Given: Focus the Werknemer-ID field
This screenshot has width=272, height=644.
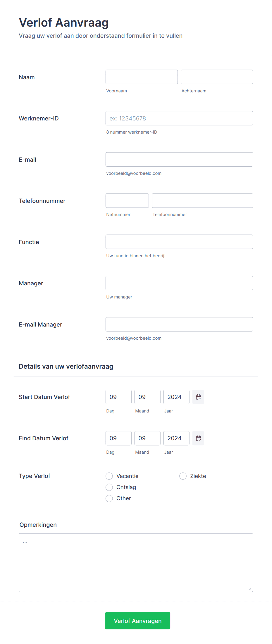Looking at the screenshot, I should tap(179, 118).
